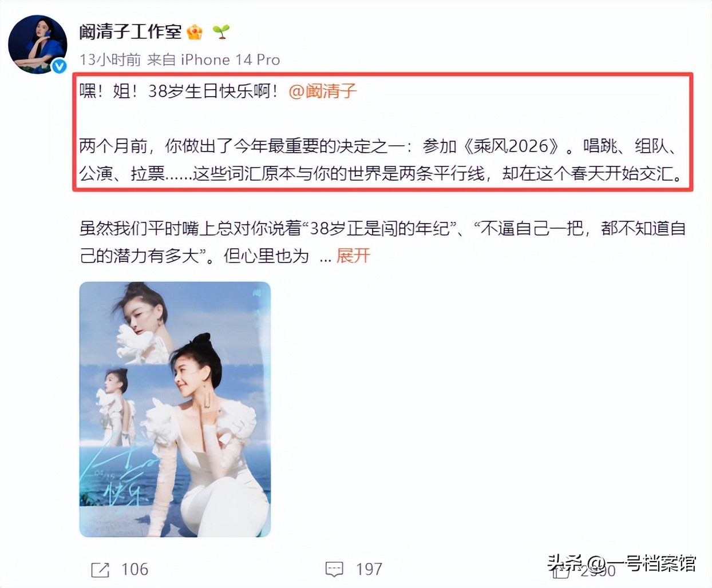This screenshot has height=588, width=712.
Task: Click the @阚清子 mention link
Action: (323, 91)
